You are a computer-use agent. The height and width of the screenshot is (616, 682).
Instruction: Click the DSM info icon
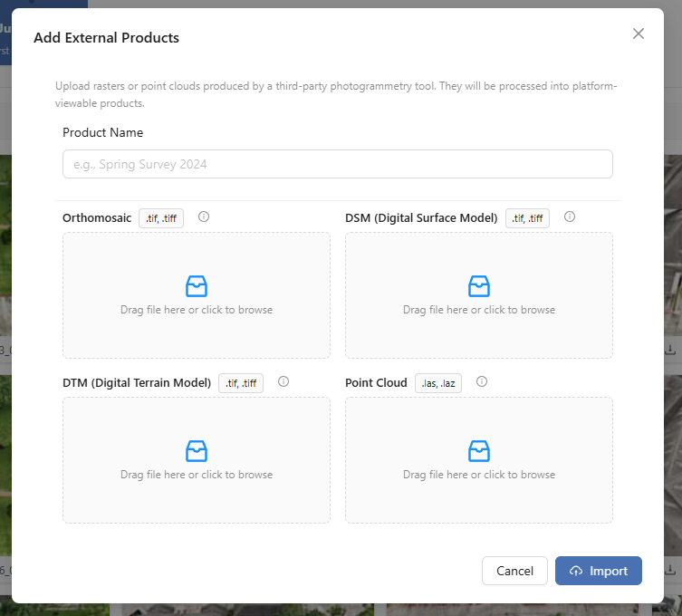570,217
